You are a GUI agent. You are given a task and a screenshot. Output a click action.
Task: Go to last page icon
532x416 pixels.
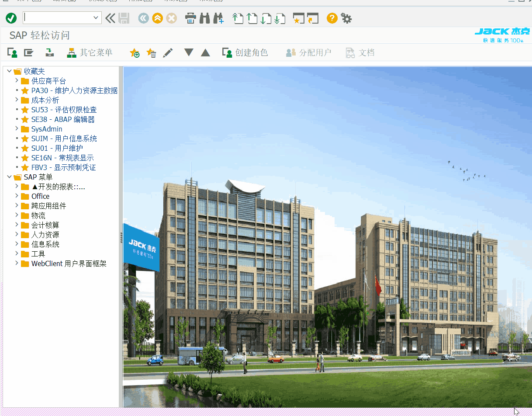click(x=280, y=18)
